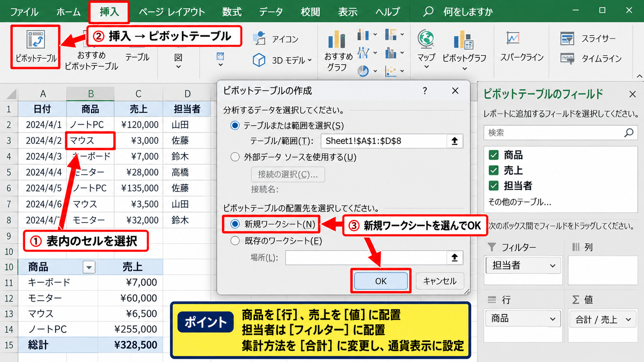Screen dimensions: 644x362
Task: Switch to the 挿入 ribbon tab
Action: [109, 12]
